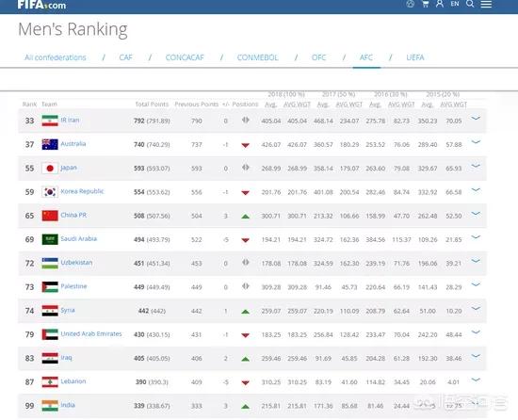The width and height of the screenshot is (518, 420).
Task: Expand the Japan row details
Action: [476, 166]
